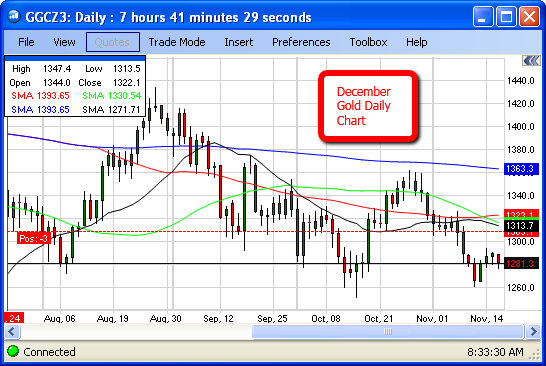Minimize the GGCZ3 chart window
This screenshot has width=546, height=366.
(x=483, y=17)
